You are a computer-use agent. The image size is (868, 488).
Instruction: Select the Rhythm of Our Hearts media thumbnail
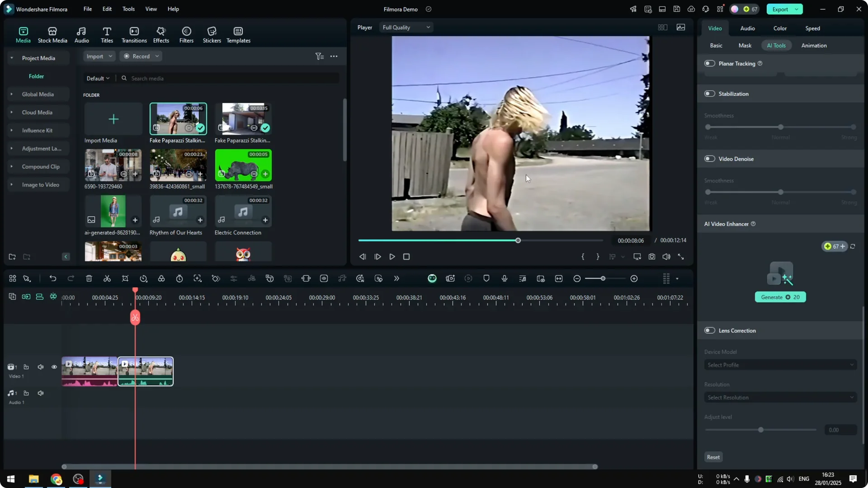[x=178, y=211]
